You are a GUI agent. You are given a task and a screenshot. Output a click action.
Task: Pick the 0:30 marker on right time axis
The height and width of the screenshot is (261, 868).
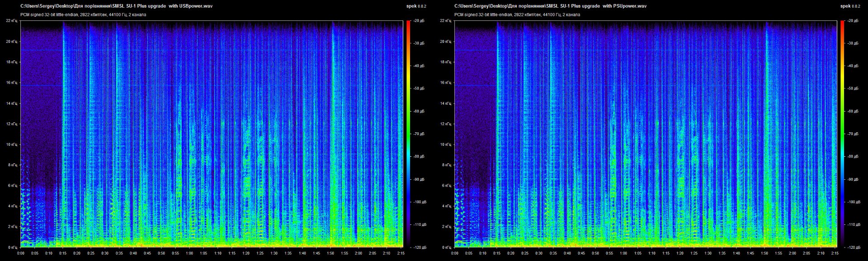(539, 253)
